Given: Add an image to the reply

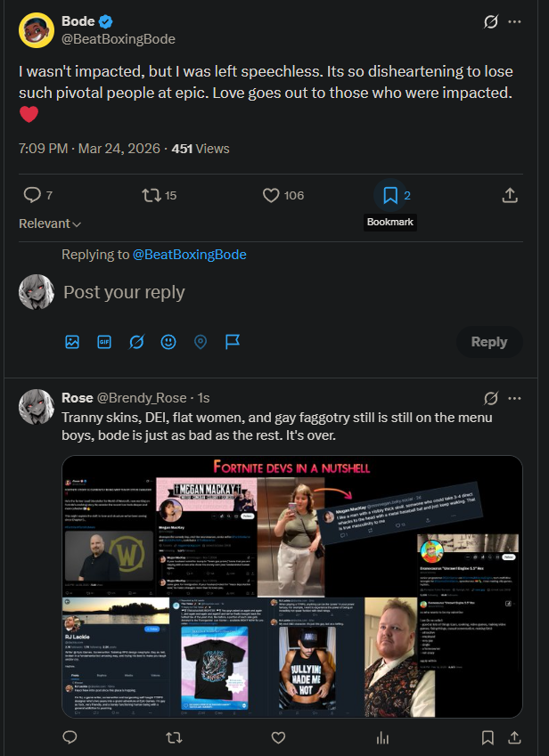Looking at the screenshot, I should [72, 342].
